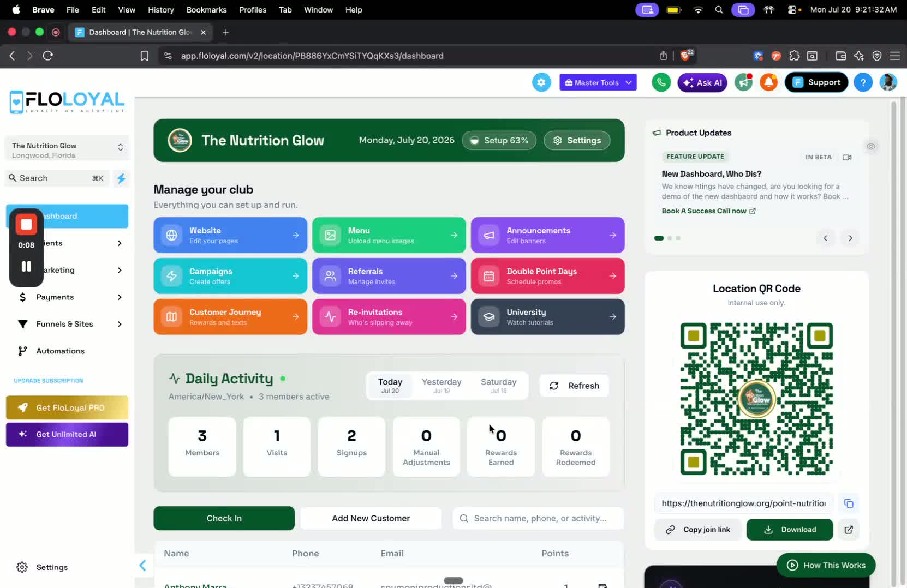Copy the join URL with copy icon
Screen dimensions: 907x588
click(849, 503)
